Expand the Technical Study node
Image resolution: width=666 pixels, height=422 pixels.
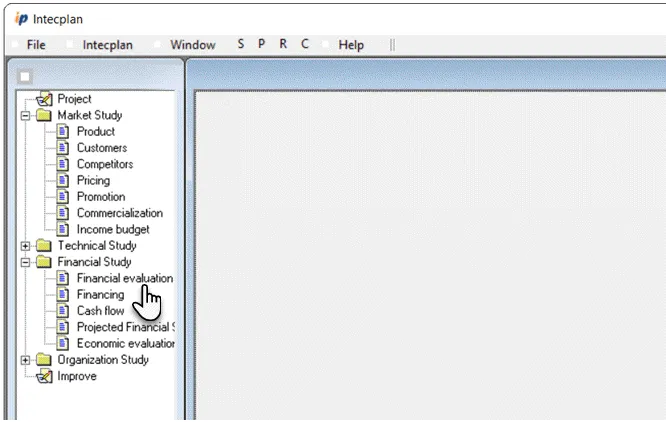25,246
